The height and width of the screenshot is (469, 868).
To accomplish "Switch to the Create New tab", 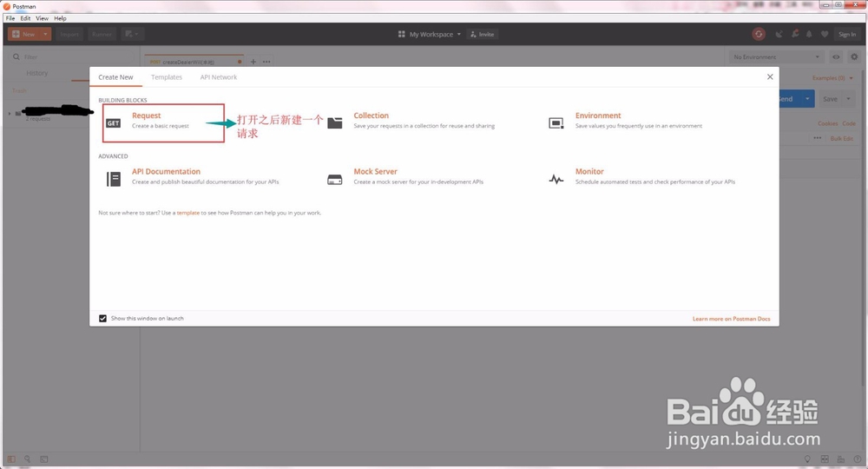I will (115, 77).
